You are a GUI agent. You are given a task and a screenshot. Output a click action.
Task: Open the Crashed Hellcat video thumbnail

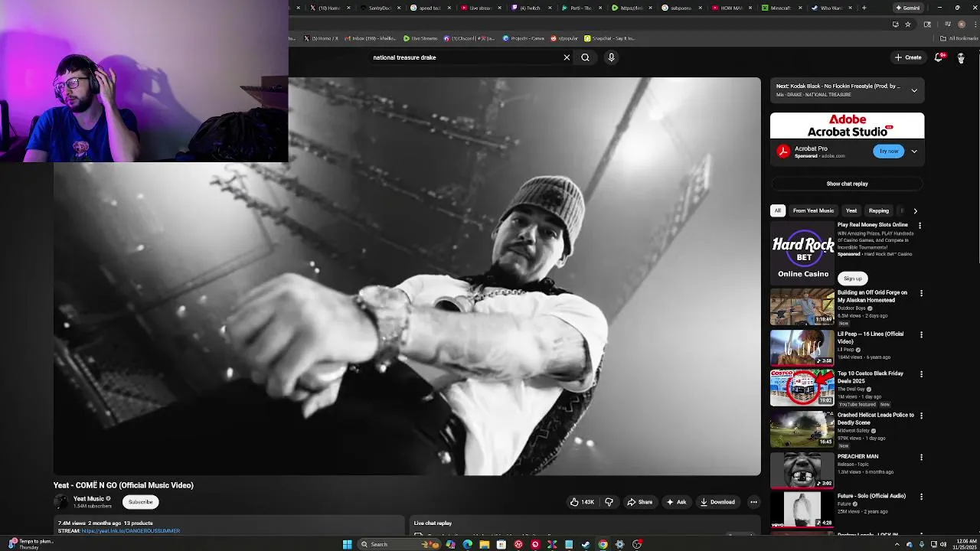coord(802,429)
